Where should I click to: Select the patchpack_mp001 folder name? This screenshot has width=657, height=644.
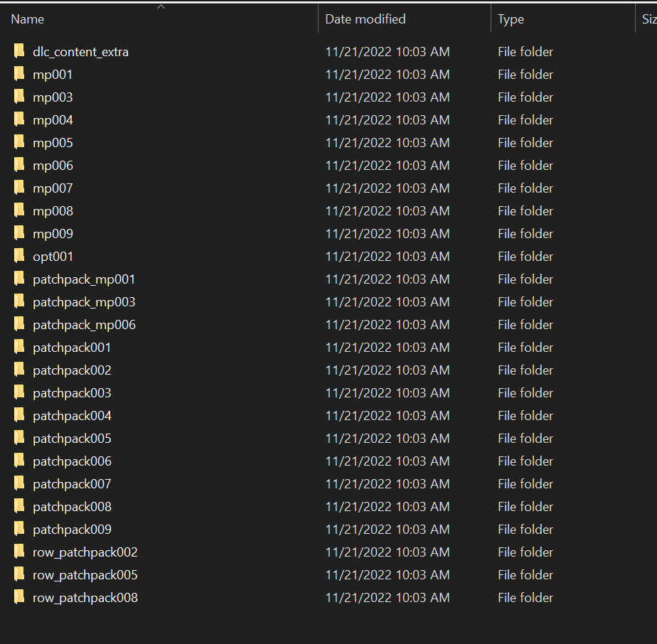[x=84, y=279]
